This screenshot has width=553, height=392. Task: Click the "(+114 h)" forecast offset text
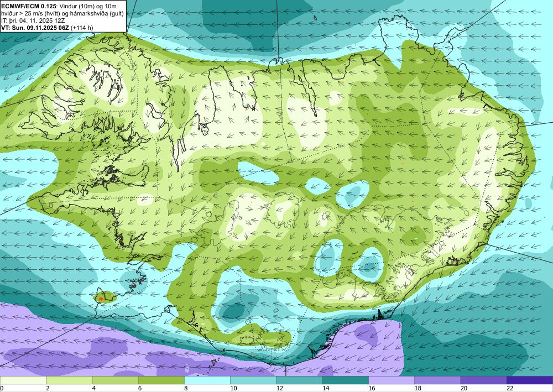click(82, 28)
